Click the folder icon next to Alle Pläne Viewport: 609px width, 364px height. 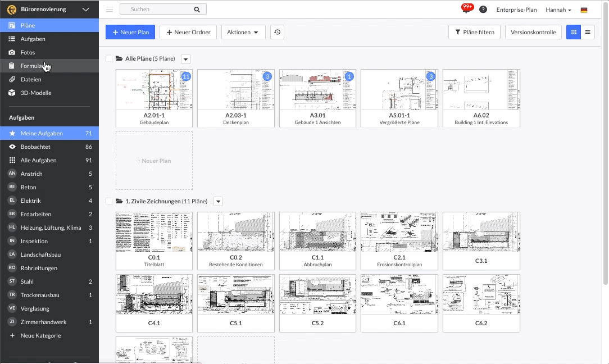pyautogui.click(x=119, y=58)
